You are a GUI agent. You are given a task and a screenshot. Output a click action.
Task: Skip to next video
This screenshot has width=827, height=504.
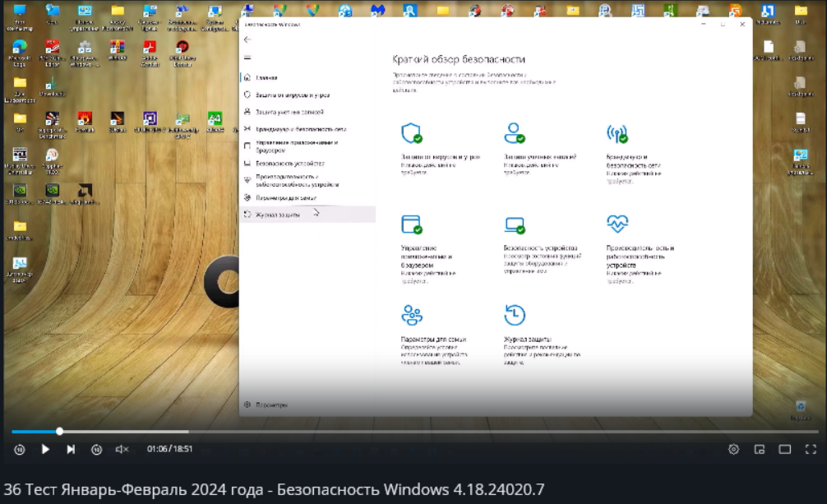click(71, 449)
